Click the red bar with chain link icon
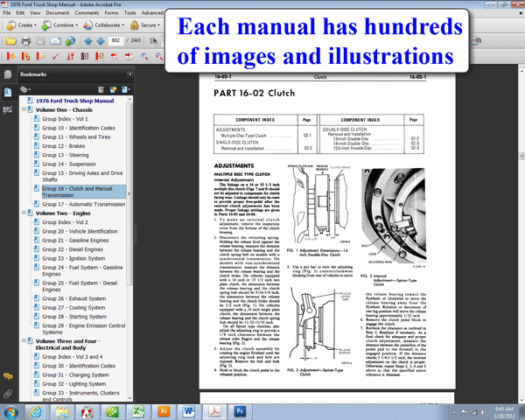This screenshot has height=420, width=525. point(25,56)
